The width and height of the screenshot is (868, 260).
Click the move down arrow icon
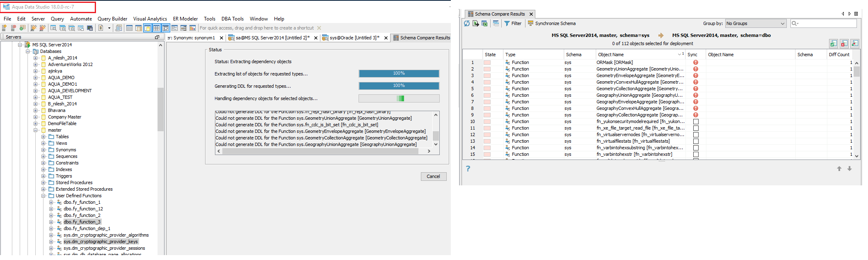coord(850,169)
